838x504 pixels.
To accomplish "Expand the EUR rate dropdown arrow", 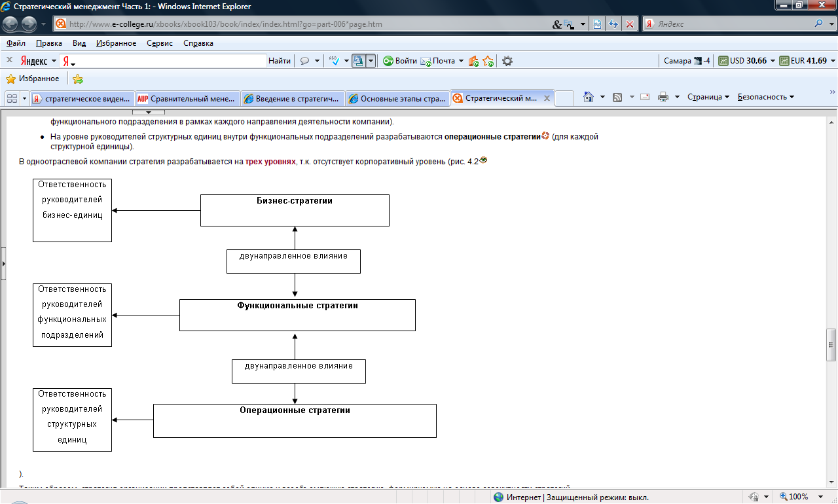I will coord(832,61).
